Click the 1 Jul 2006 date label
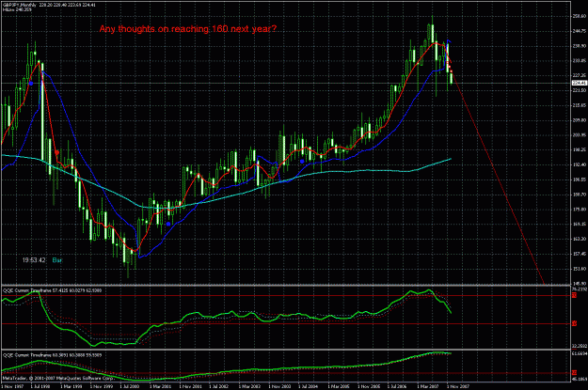588x390 pixels. pyautogui.click(x=398, y=386)
